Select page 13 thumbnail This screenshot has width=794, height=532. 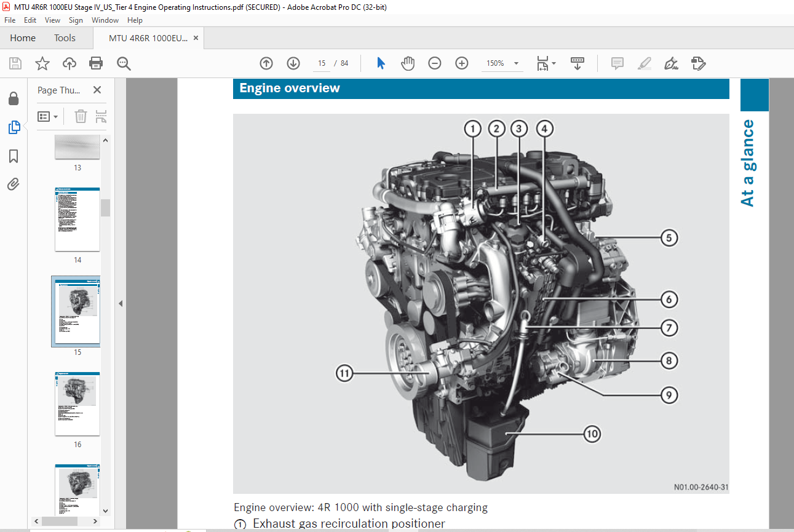pos(77,148)
